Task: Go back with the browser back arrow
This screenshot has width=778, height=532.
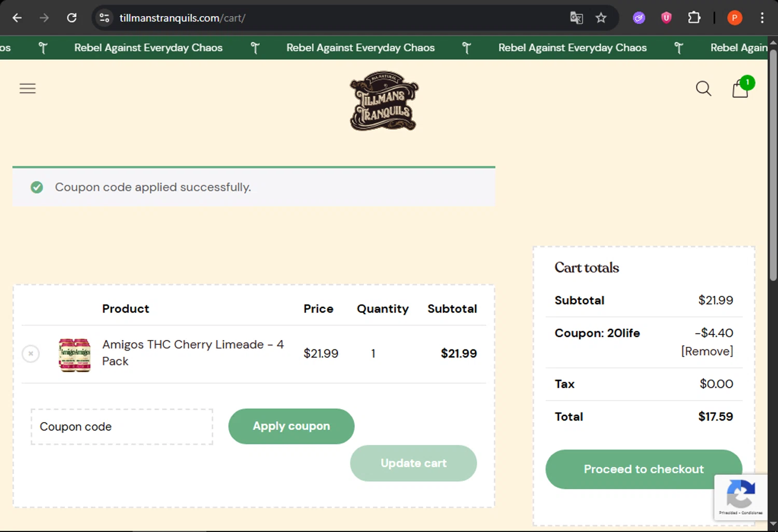Action: pyautogui.click(x=17, y=18)
